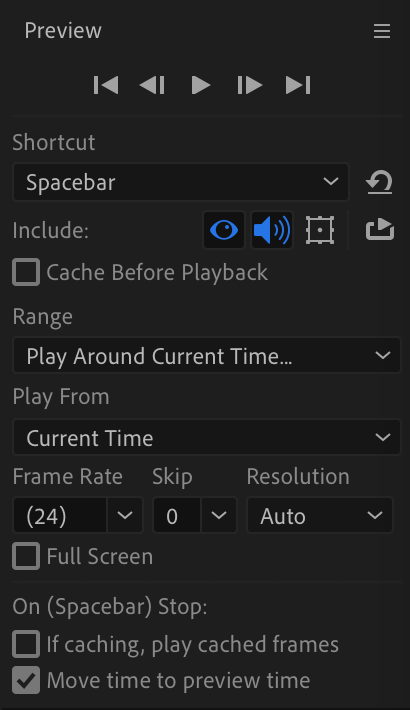
Task: Click the external video preview icon
Action: (x=380, y=229)
